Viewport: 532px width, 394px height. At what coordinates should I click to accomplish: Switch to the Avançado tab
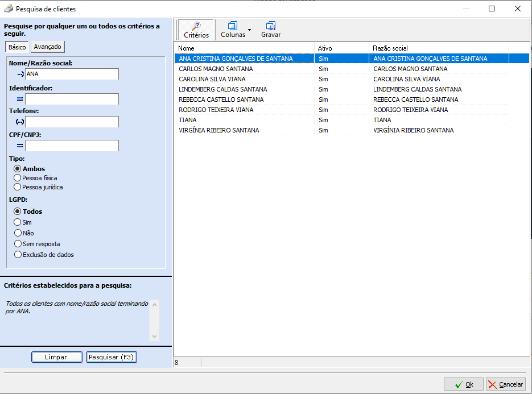click(x=47, y=47)
